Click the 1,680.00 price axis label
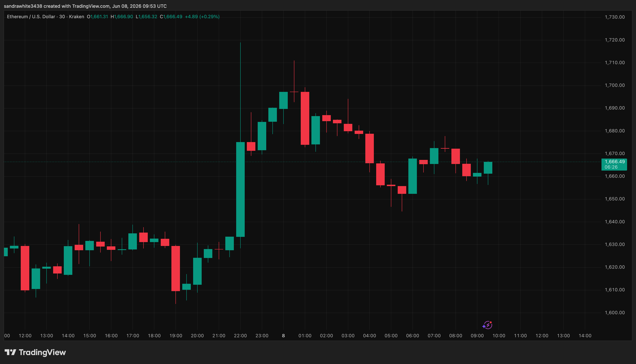 (614, 131)
